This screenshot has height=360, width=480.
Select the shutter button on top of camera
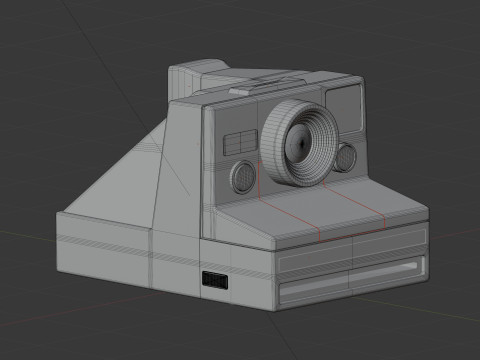click(x=238, y=91)
